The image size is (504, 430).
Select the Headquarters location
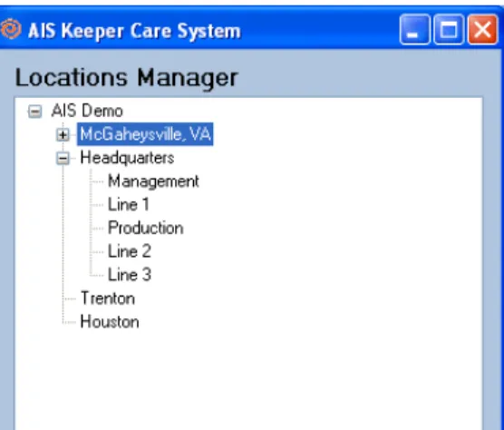(x=127, y=158)
